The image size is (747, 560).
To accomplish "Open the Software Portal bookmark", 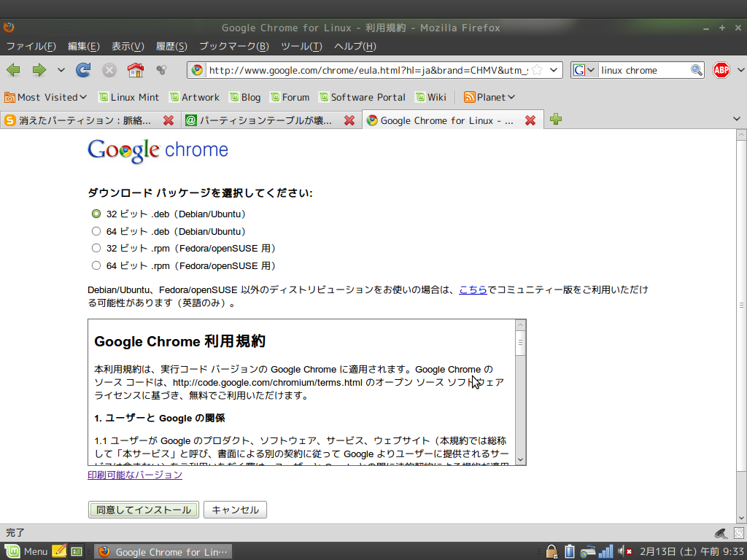I will (362, 97).
